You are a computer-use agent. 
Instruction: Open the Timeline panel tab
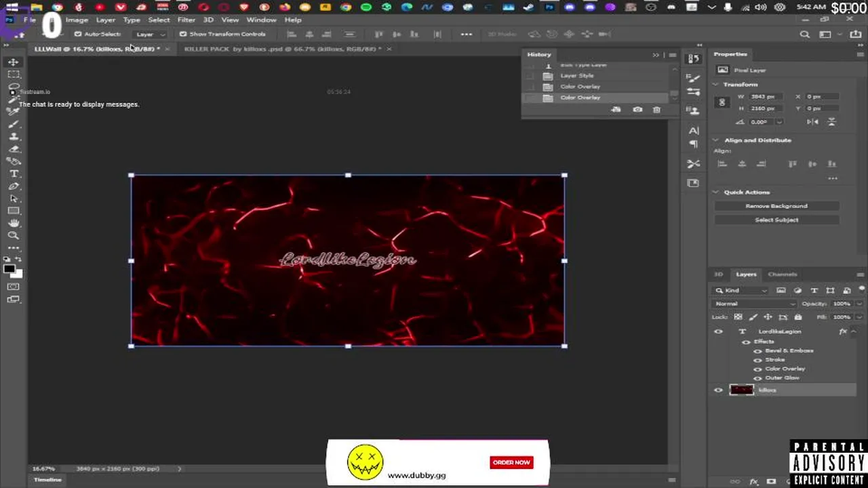pyautogui.click(x=47, y=480)
